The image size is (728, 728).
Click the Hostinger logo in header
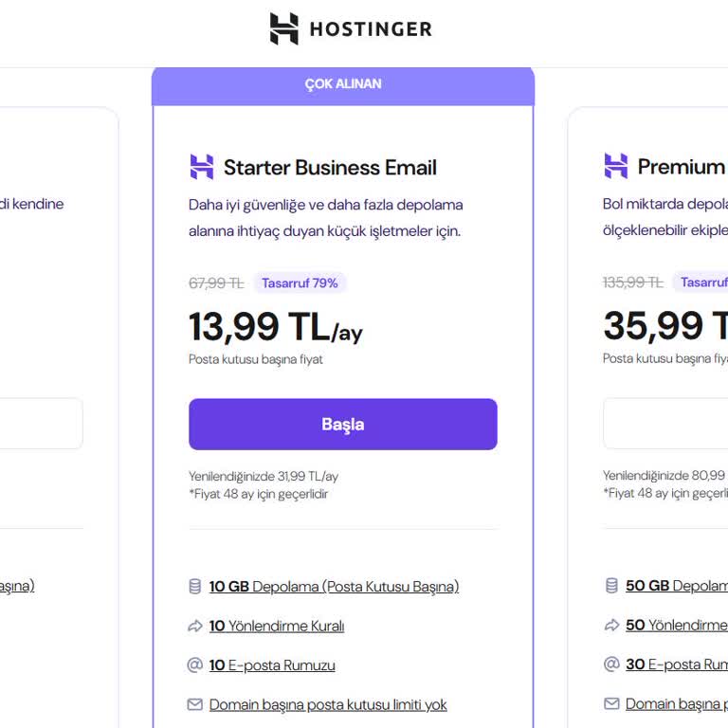click(x=351, y=28)
